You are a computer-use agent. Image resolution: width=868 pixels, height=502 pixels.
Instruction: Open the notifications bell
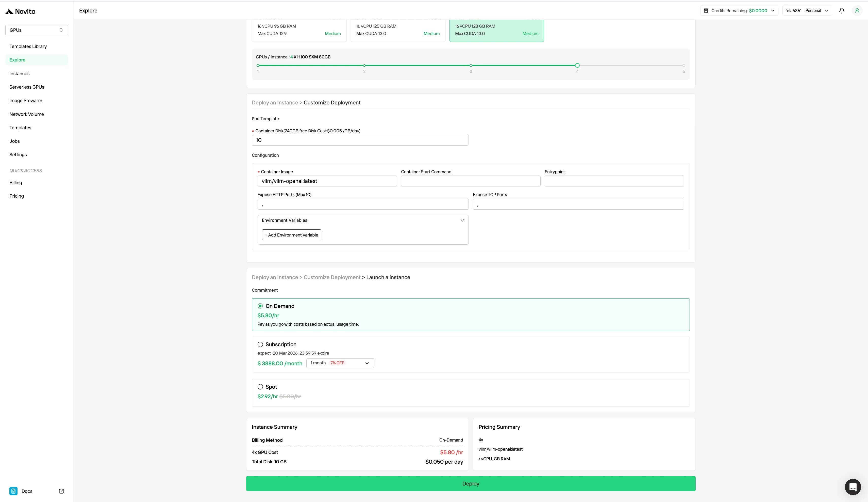click(x=842, y=11)
